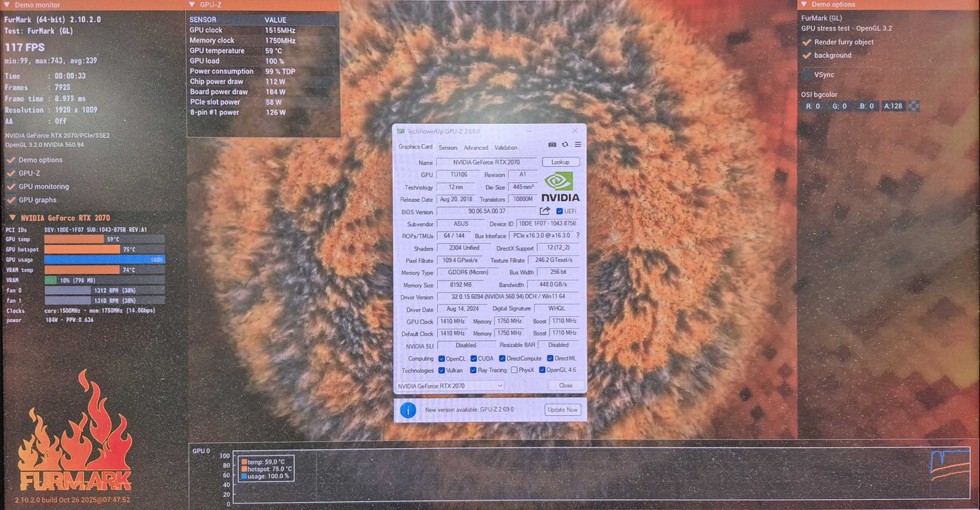Click the hotspot legend entry in graph

click(x=267, y=468)
